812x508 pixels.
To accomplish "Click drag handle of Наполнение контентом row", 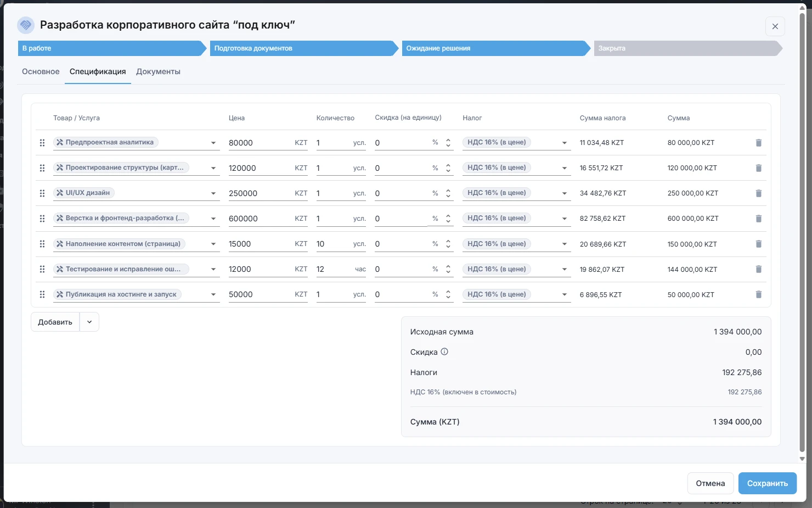I will [42, 244].
